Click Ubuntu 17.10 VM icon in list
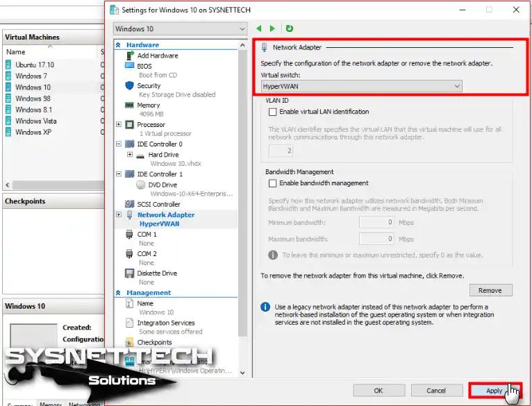Image resolution: width=532 pixels, height=406 pixels. 8,65
